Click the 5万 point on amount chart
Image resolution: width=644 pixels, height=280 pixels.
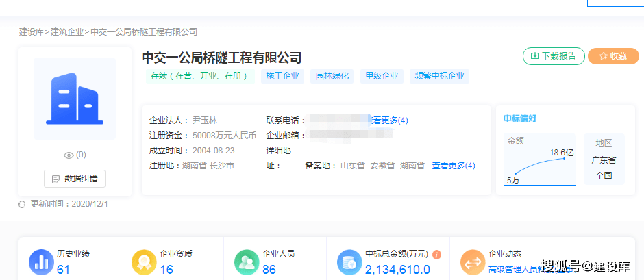515,173
